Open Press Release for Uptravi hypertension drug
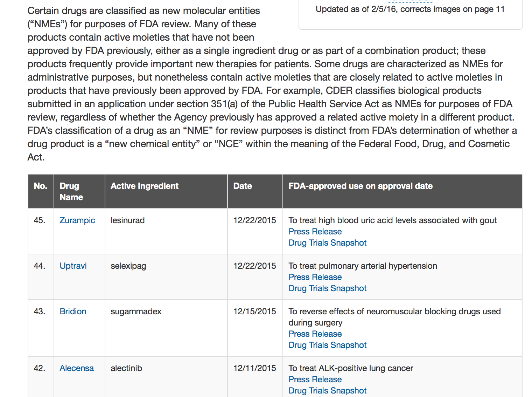The height and width of the screenshot is (397, 532). pyautogui.click(x=315, y=277)
